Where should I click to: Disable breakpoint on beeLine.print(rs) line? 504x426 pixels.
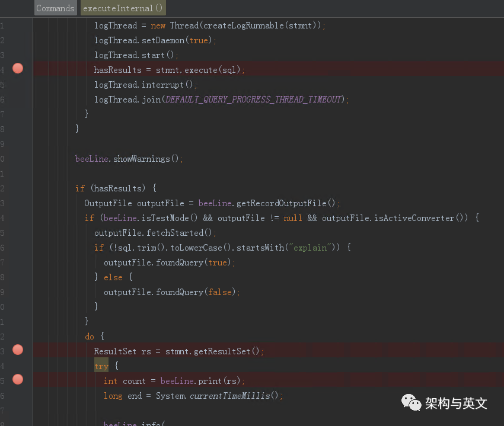tap(18, 379)
